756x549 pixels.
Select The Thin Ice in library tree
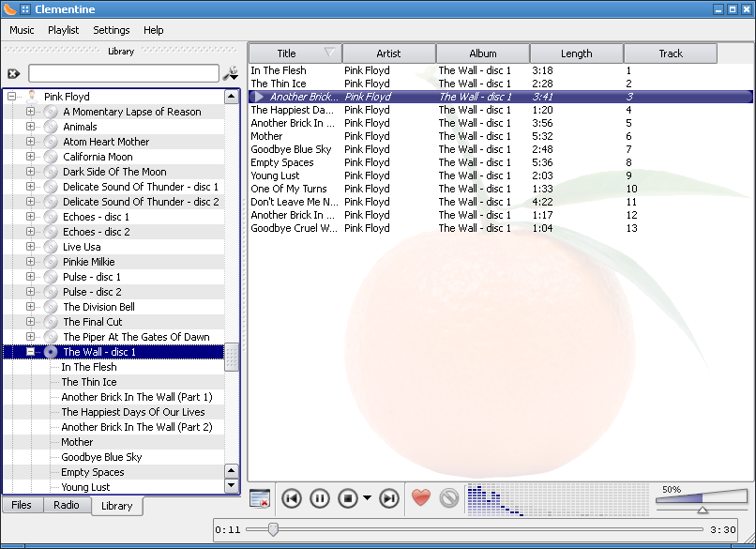coord(89,382)
